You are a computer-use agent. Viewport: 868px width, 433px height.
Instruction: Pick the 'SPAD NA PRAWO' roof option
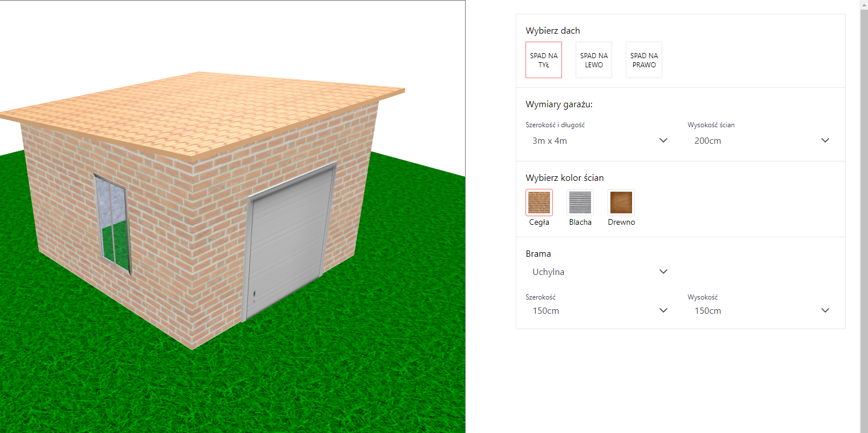(x=643, y=60)
